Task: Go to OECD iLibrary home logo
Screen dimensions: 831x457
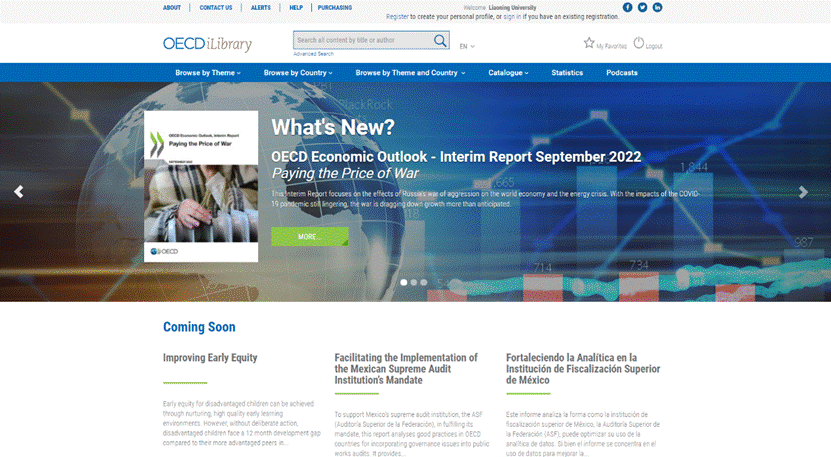Action: 207,44
